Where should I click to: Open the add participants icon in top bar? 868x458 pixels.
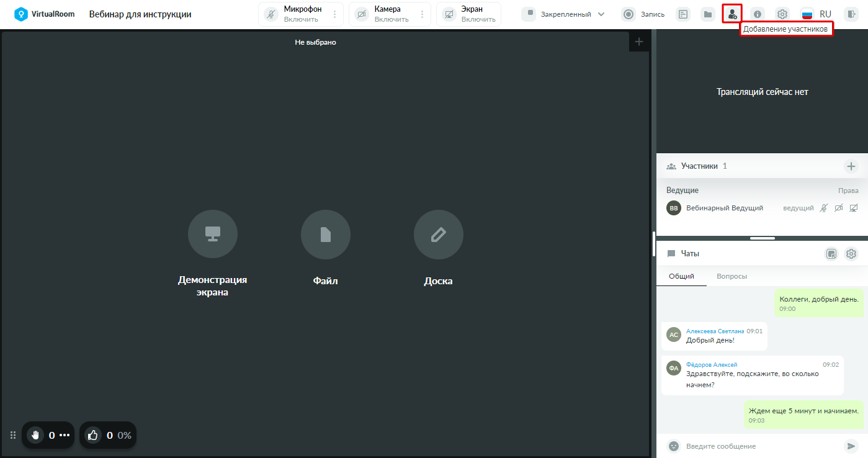(732, 14)
